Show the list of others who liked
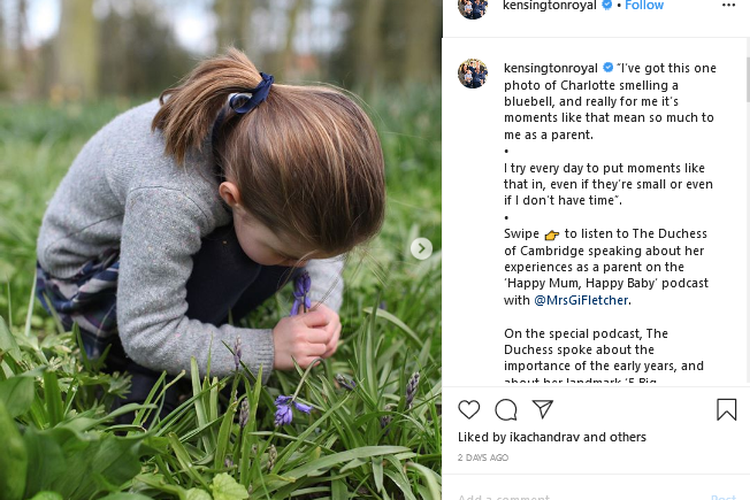Viewport: 750px width, 500px height. tap(627, 437)
